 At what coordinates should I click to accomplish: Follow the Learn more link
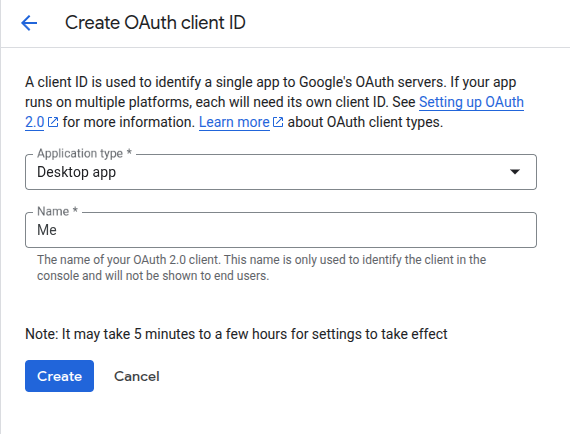pyautogui.click(x=234, y=122)
